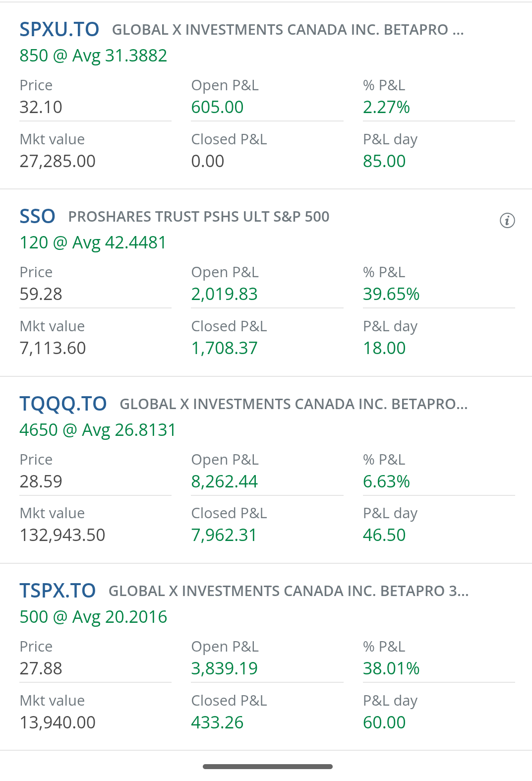Tap the SSO Open P&L value 2,019.83

click(224, 294)
